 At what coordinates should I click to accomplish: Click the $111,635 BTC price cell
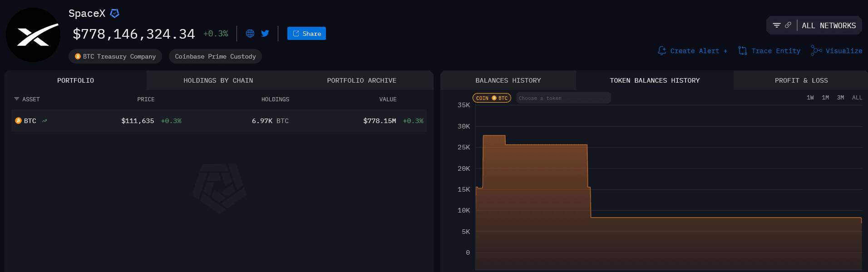pyautogui.click(x=138, y=121)
